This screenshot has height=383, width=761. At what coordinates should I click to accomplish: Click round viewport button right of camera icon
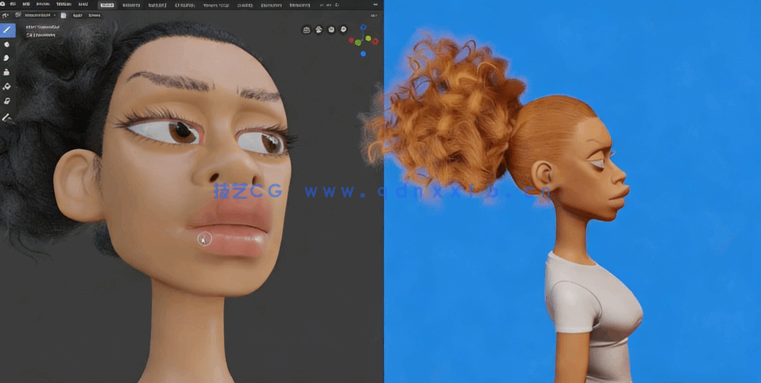click(343, 30)
